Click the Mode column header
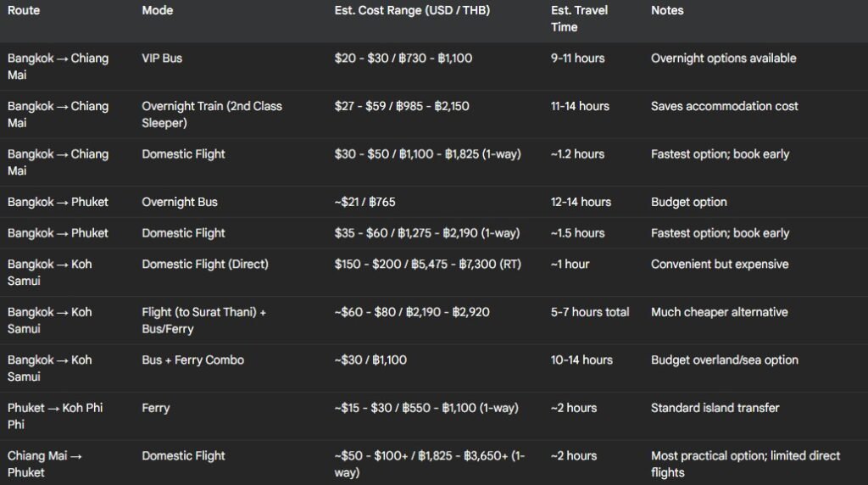868x485 pixels. 157,10
